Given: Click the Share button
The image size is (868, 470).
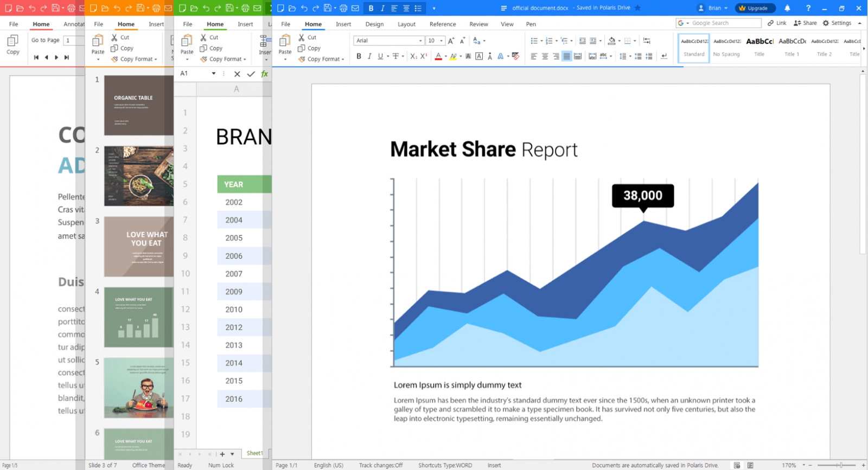Looking at the screenshot, I should point(805,23).
